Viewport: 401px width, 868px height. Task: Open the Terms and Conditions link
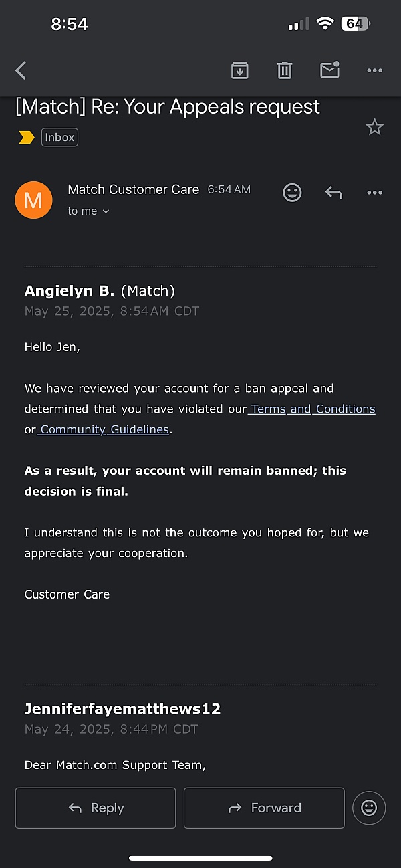[x=312, y=409]
